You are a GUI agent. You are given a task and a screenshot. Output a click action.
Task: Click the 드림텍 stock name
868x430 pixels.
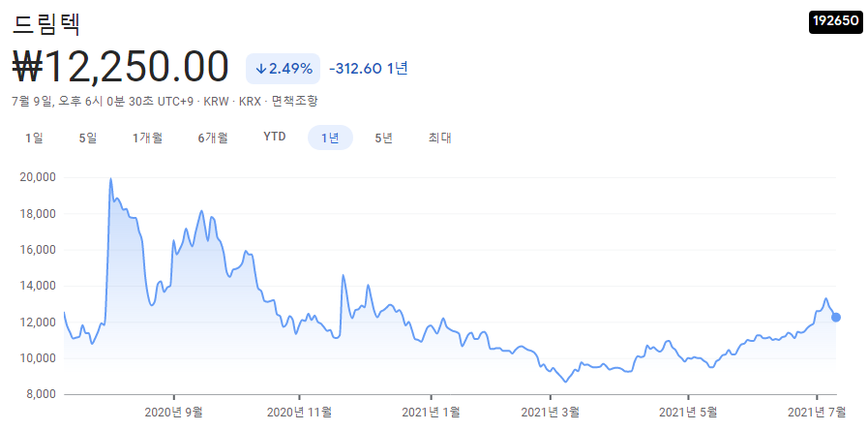pos(46,23)
